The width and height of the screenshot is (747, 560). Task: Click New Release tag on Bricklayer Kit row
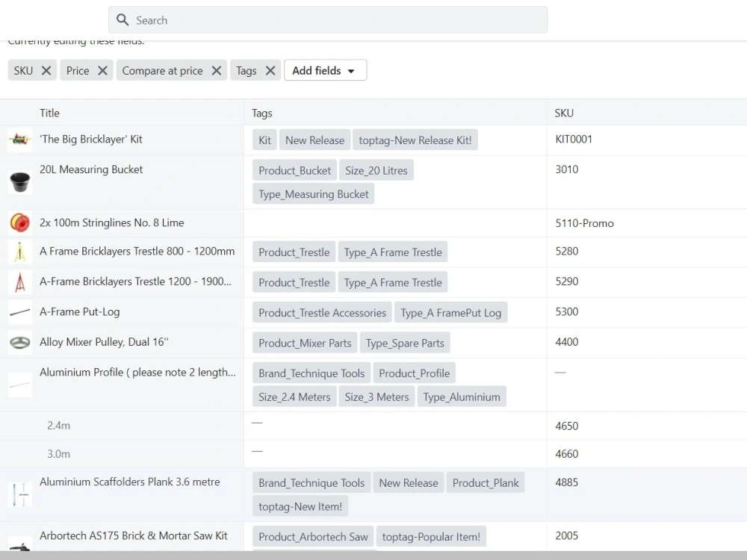315,140
